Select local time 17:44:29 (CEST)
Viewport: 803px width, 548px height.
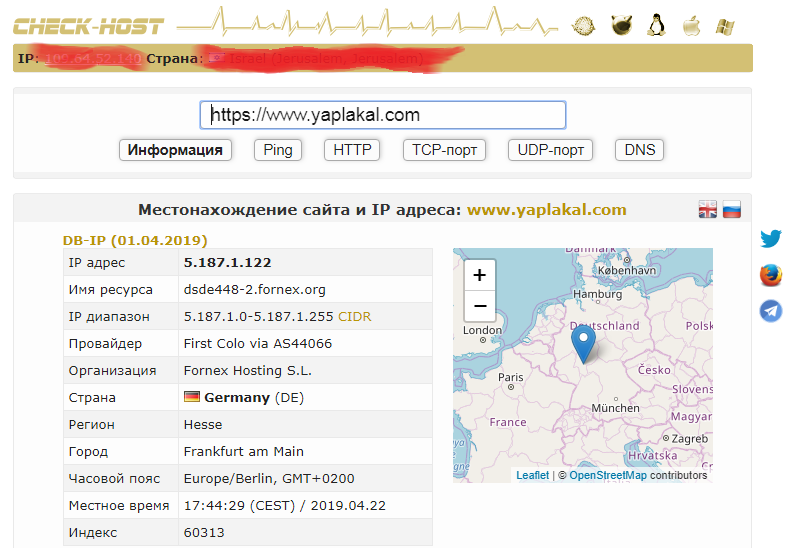click(x=239, y=506)
